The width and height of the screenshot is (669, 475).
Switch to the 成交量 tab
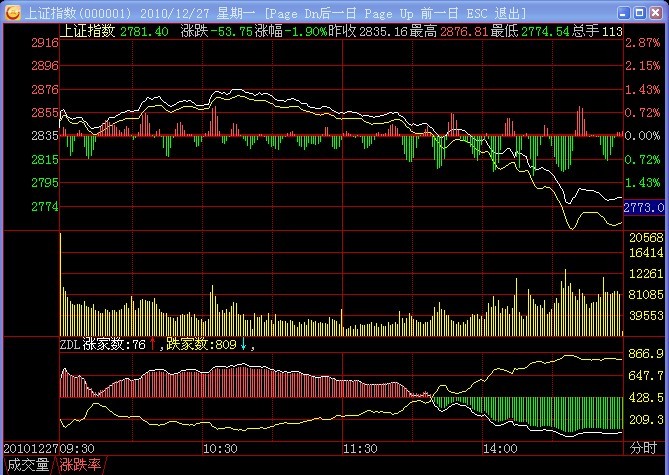tap(28, 465)
